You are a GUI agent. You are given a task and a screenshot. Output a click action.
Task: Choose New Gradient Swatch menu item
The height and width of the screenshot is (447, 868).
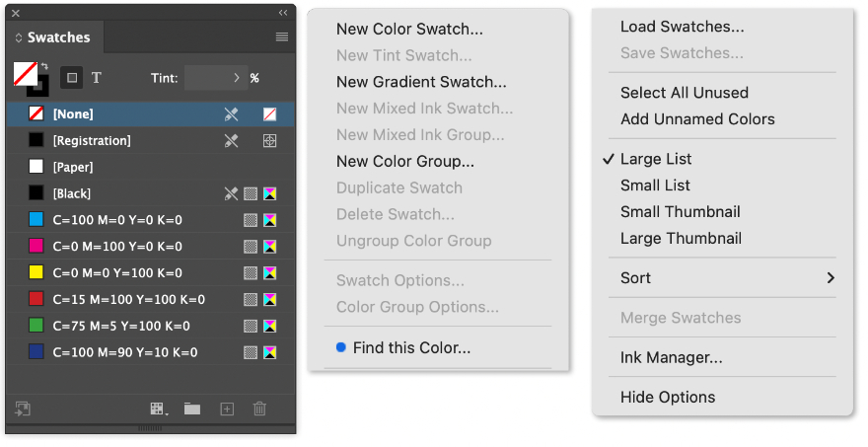(421, 83)
